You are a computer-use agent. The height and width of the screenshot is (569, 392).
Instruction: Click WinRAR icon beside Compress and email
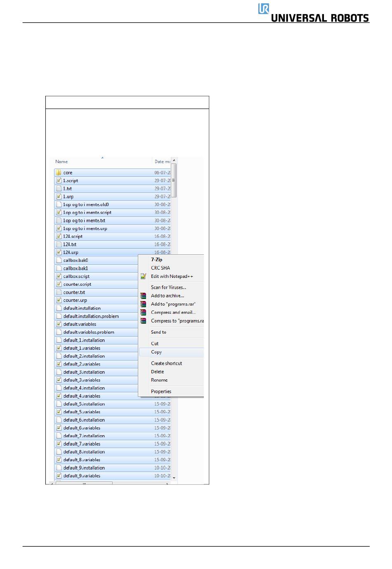point(143,313)
